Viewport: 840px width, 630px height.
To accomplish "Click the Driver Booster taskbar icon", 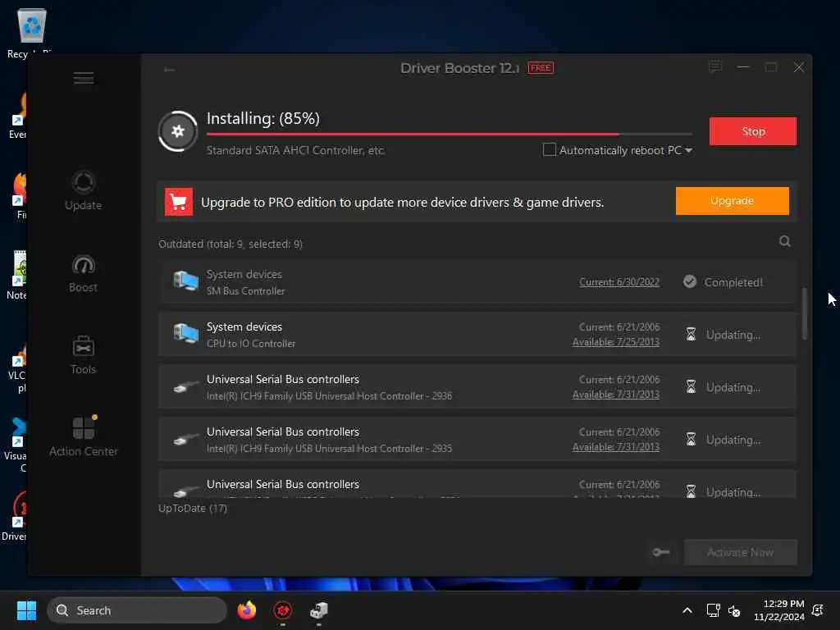I will click(283, 610).
